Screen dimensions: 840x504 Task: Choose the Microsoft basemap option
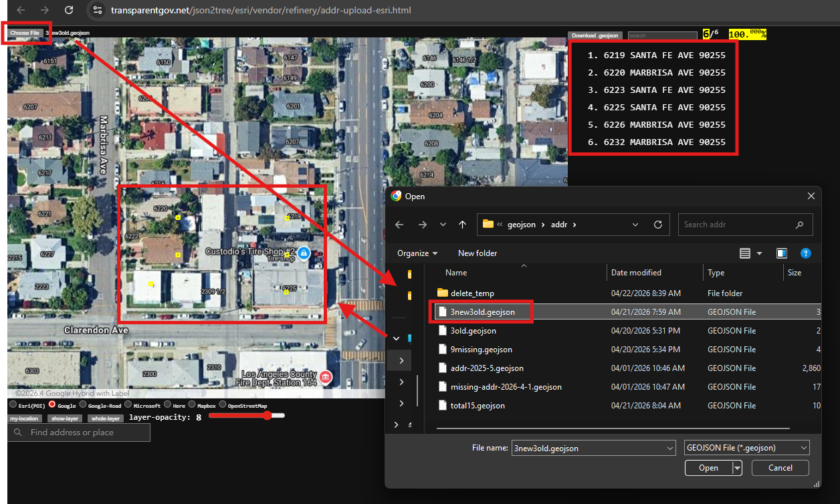coord(128,405)
